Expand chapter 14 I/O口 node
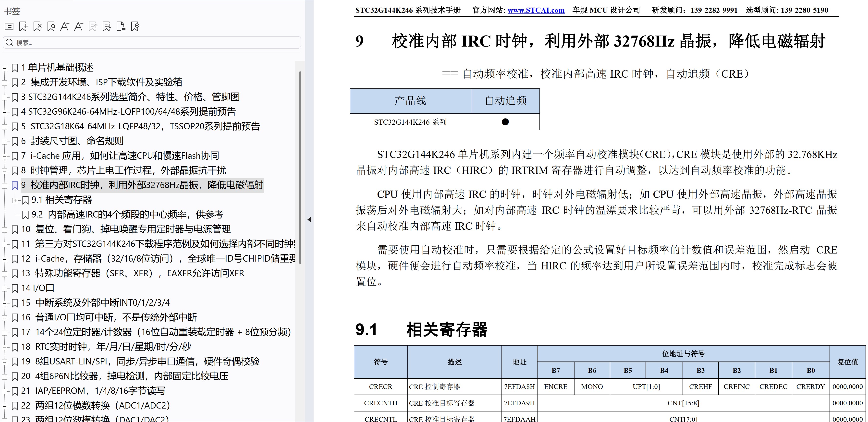868x422 pixels. (x=5, y=288)
